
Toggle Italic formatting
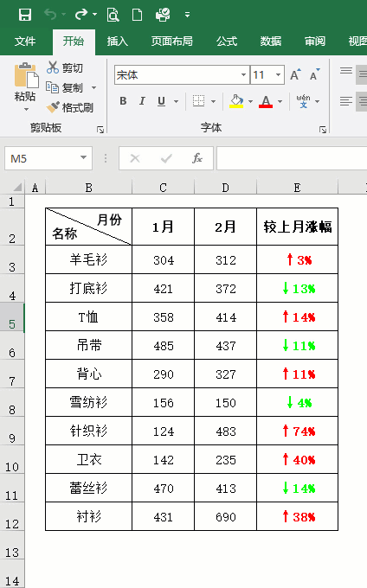pyautogui.click(x=142, y=101)
